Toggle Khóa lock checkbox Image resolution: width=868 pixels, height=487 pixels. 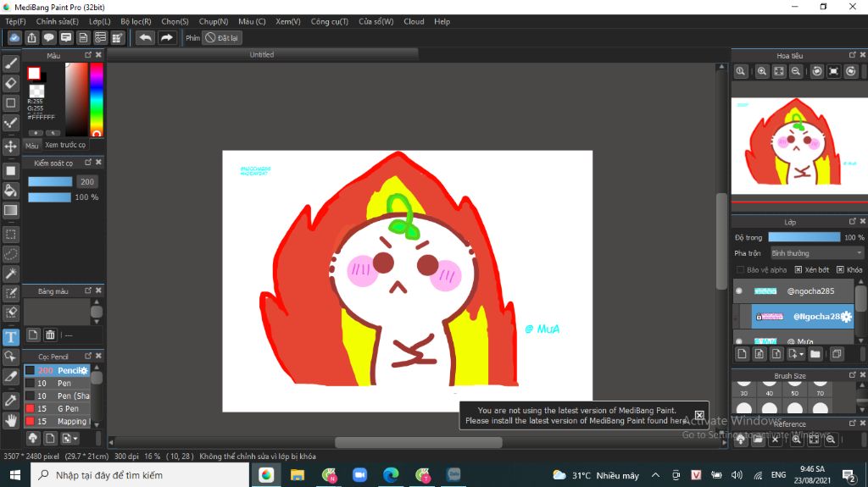coord(840,269)
